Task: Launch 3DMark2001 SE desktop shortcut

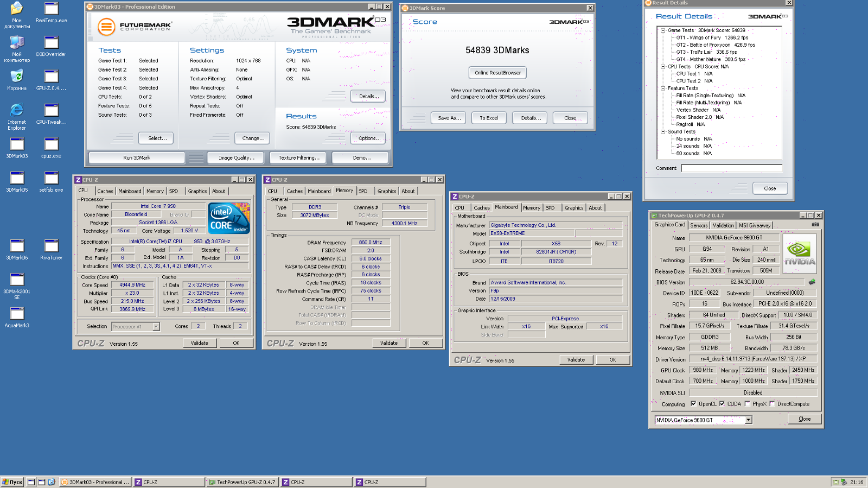Action: (17, 287)
